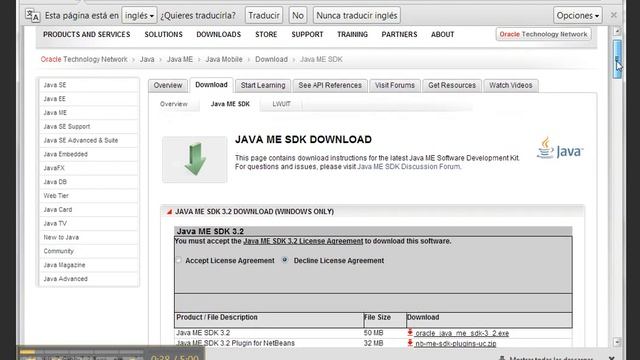The height and width of the screenshot is (360, 640).
Task: Open the Get Resources tab
Action: coord(452,85)
